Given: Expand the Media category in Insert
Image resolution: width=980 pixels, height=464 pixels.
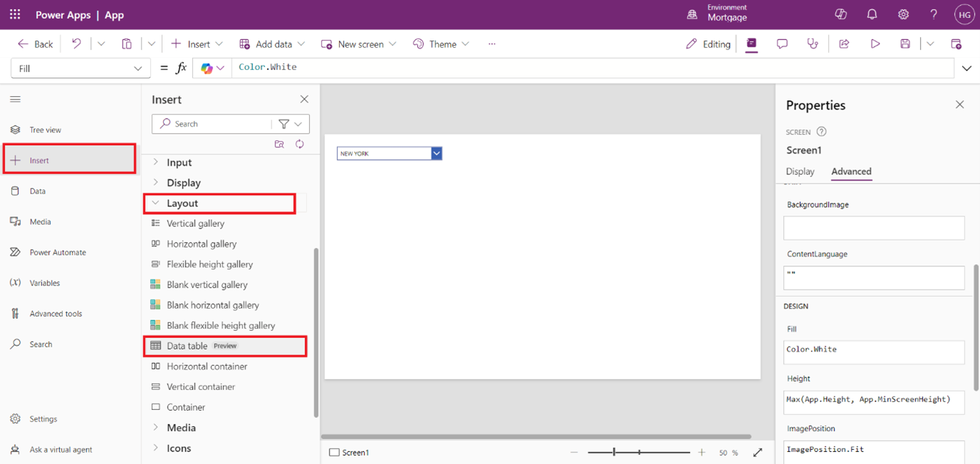Looking at the screenshot, I should point(181,428).
